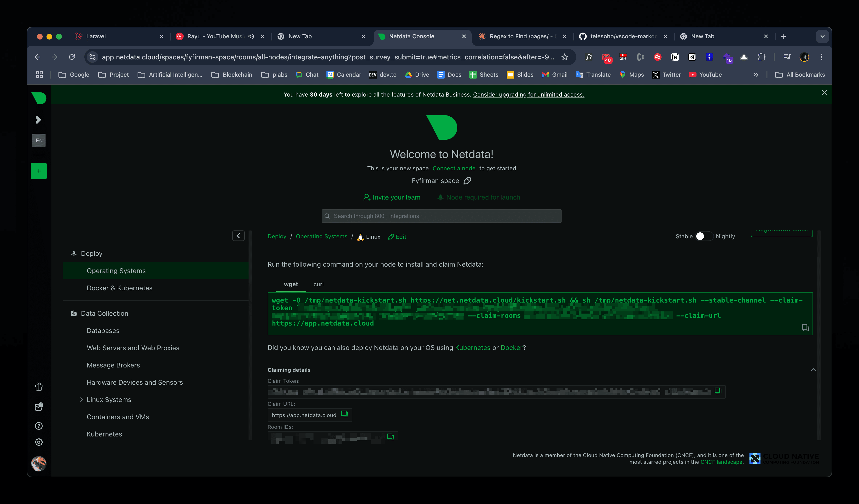Open the CNCF landscape link
859x504 pixels.
point(721,462)
